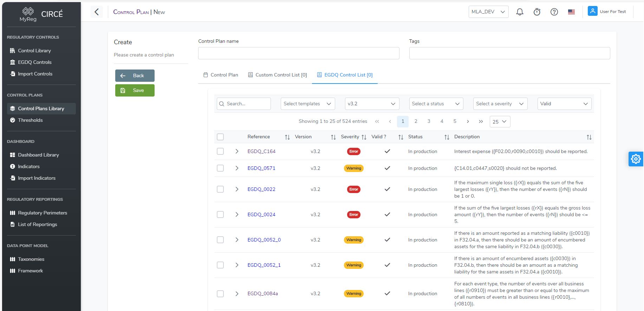
Task: Expand the EGDQ_0571 row details
Action: coord(237,168)
